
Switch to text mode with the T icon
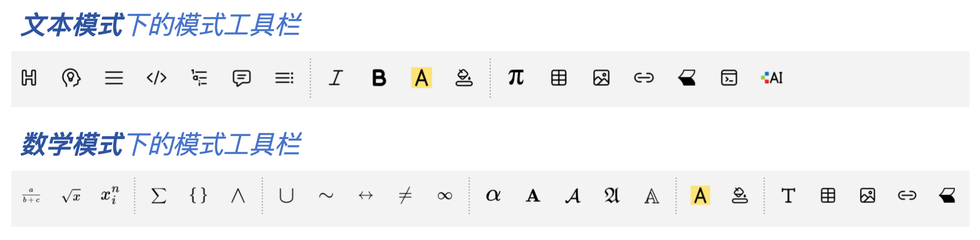(788, 195)
